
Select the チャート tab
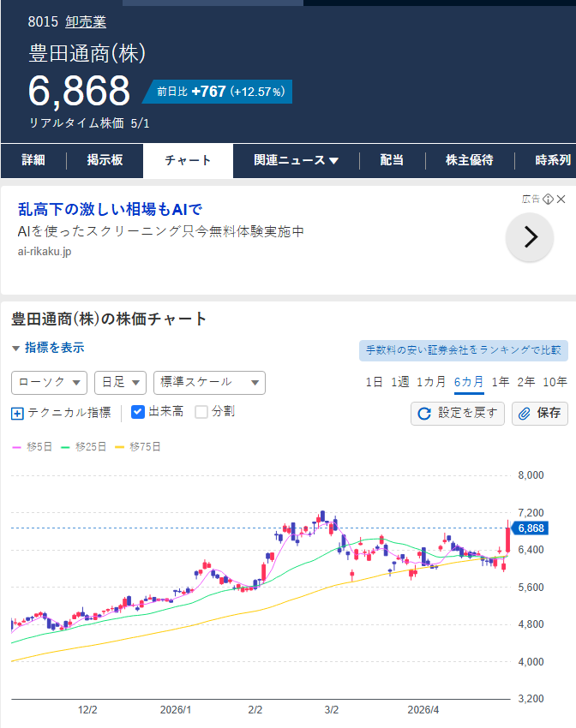click(188, 160)
